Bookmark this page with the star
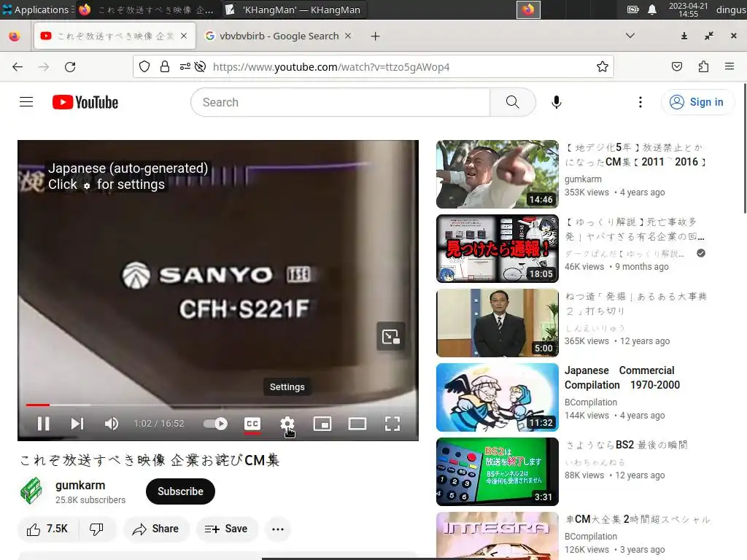This screenshot has width=747, height=560. coord(602,66)
